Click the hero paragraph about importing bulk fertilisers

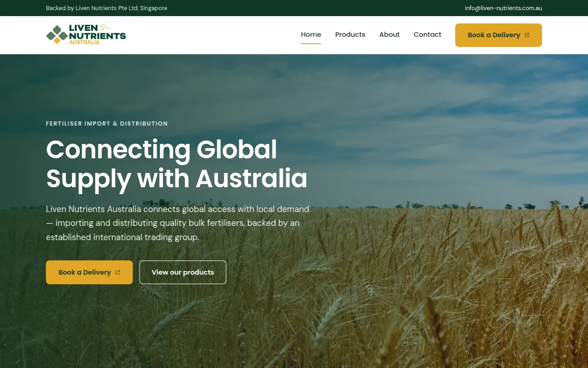178,223
